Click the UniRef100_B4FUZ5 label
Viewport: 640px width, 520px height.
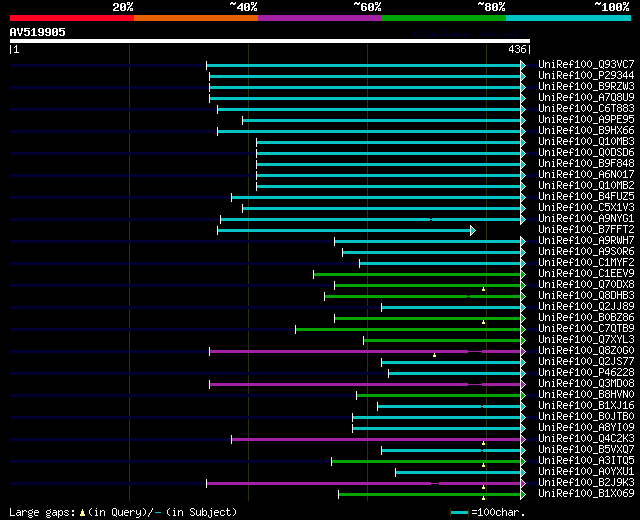(586, 197)
